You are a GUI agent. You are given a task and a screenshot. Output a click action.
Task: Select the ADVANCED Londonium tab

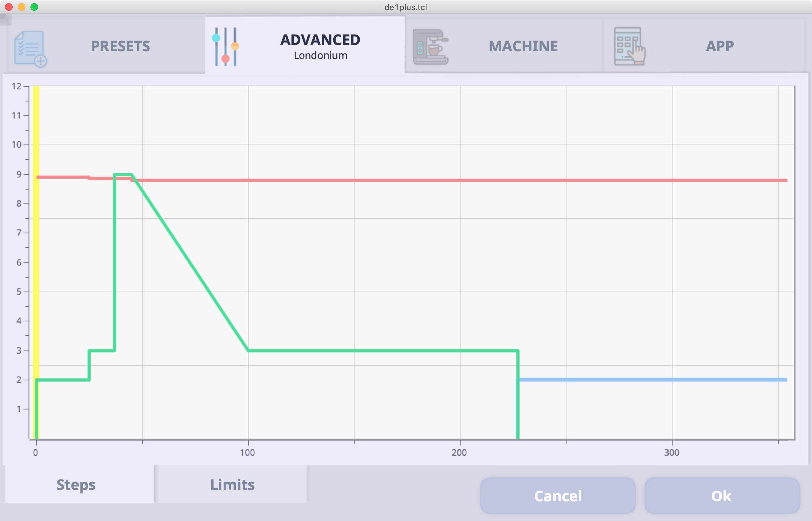[305, 45]
